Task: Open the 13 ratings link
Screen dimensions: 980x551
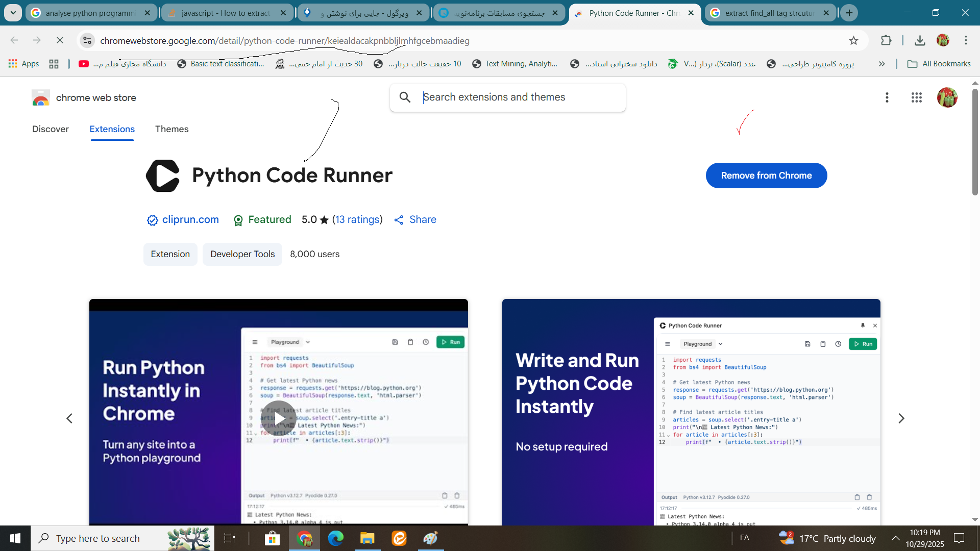Action: 357,219
